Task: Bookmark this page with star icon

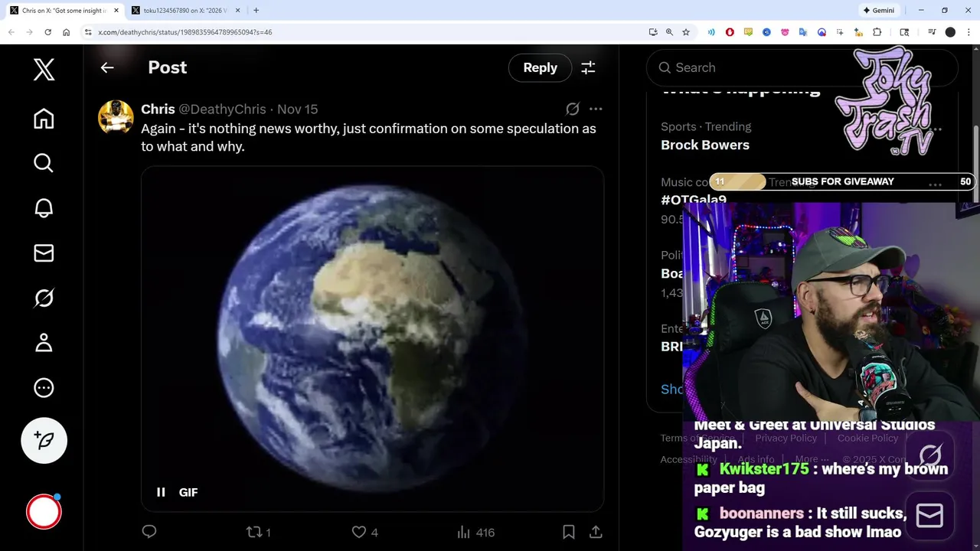Action: 686,32
